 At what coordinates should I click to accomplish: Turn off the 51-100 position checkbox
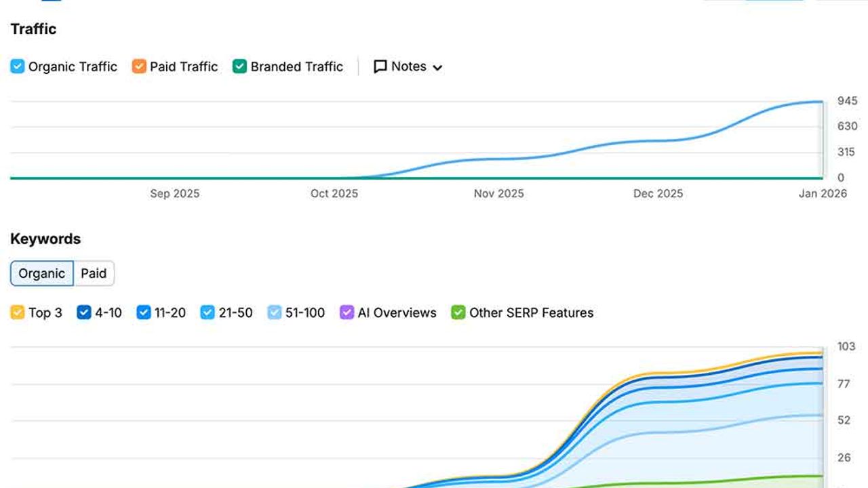(x=275, y=312)
